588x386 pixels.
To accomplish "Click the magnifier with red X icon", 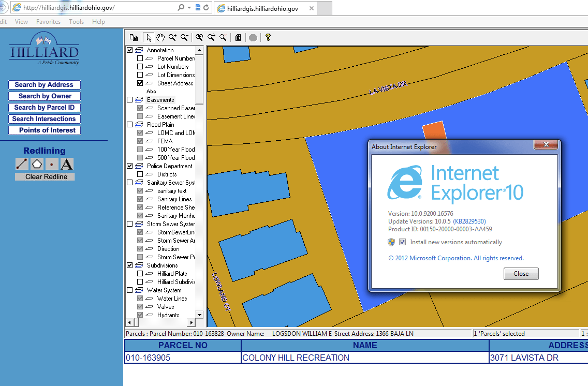I will [223, 37].
